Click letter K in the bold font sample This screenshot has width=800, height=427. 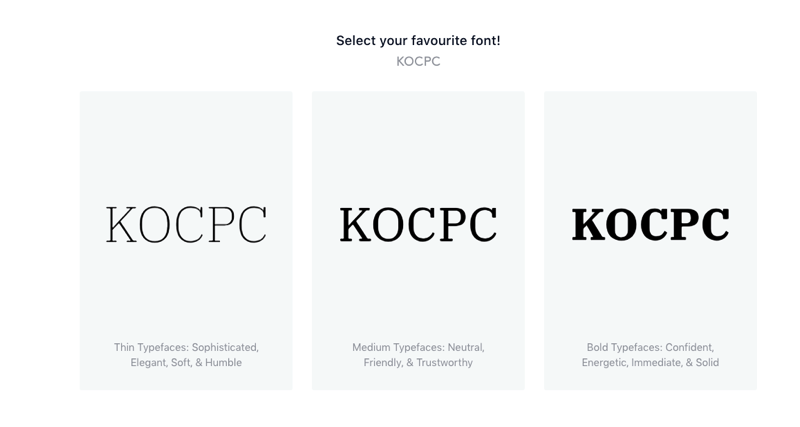[x=589, y=224]
